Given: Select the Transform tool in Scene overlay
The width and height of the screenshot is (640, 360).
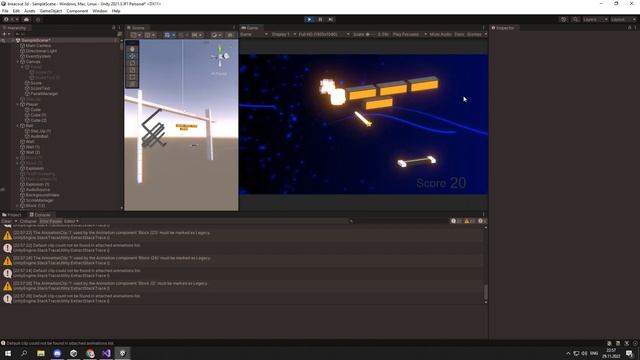Looking at the screenshot, I should [x=132, y=84].
